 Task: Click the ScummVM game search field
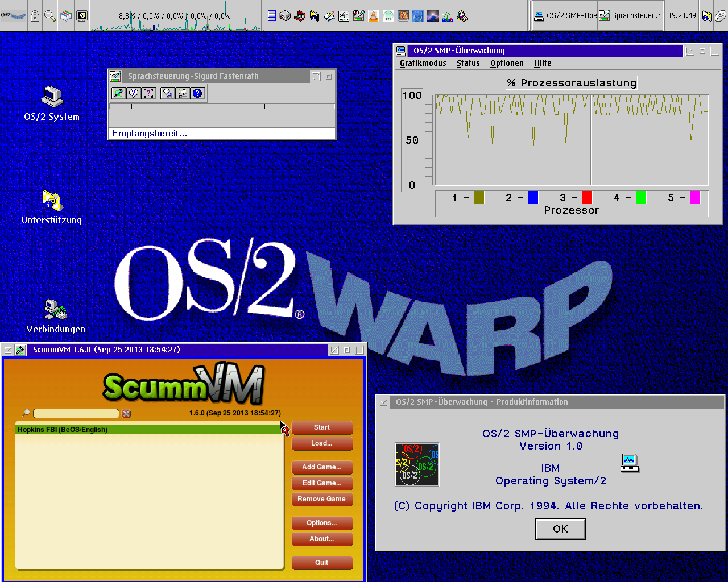[x=76, y=414]
